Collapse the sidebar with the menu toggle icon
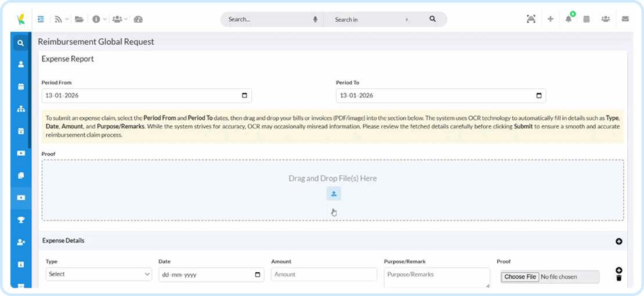The width and height of the screenshot is (644, 296). tap(41, 19)
